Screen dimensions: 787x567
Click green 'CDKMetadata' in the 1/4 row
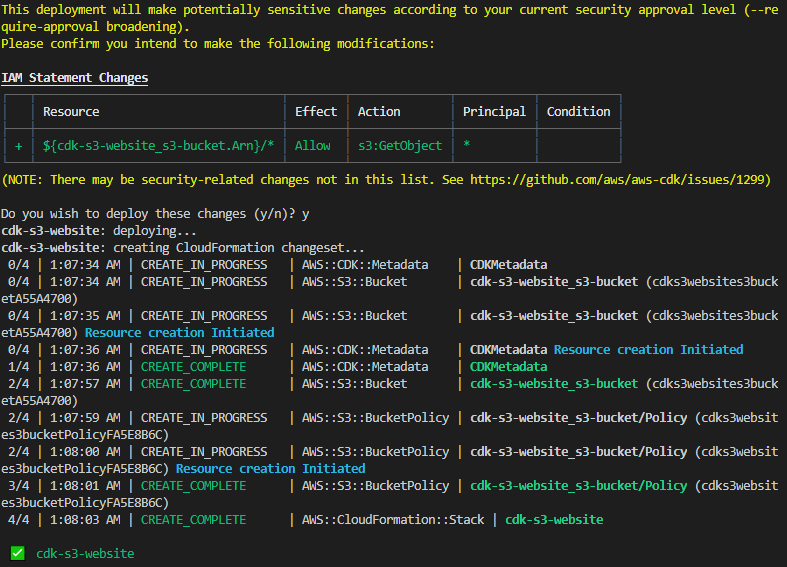click(508, 367)
